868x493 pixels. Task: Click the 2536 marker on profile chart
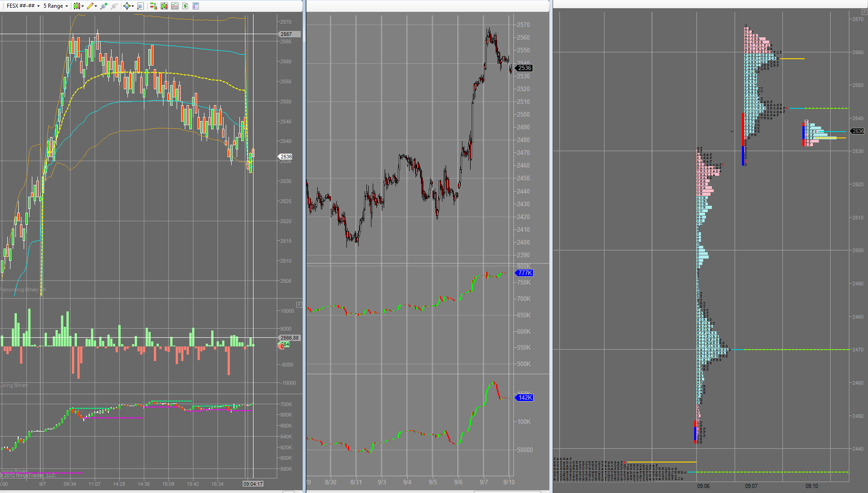tap(858, 131)
